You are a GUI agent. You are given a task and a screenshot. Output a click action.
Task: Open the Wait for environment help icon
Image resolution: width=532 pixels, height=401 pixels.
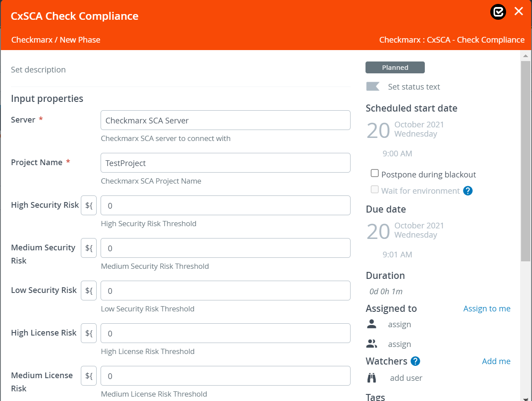[468, 191]
